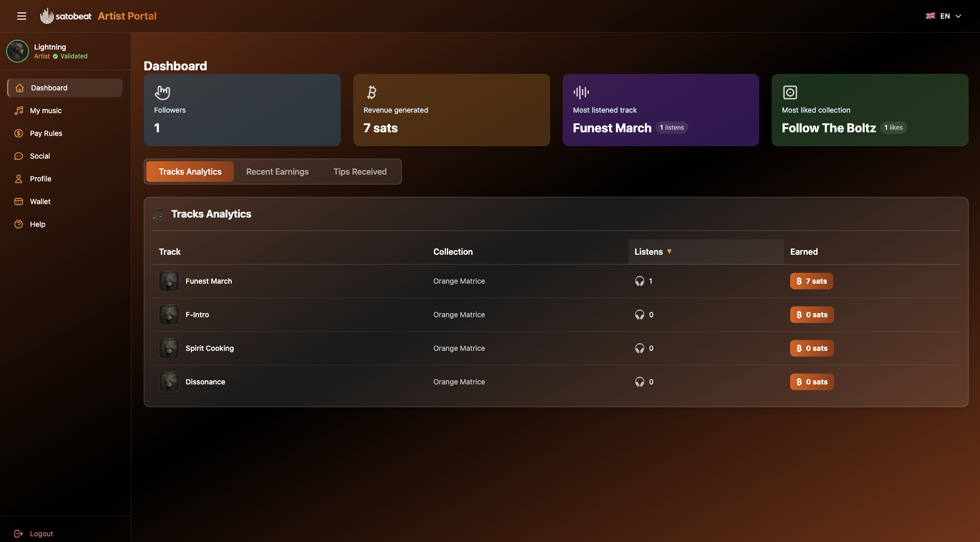Click the Lightning artist avatar
This screenshot has width=980, height=542.
click(18, 51)
